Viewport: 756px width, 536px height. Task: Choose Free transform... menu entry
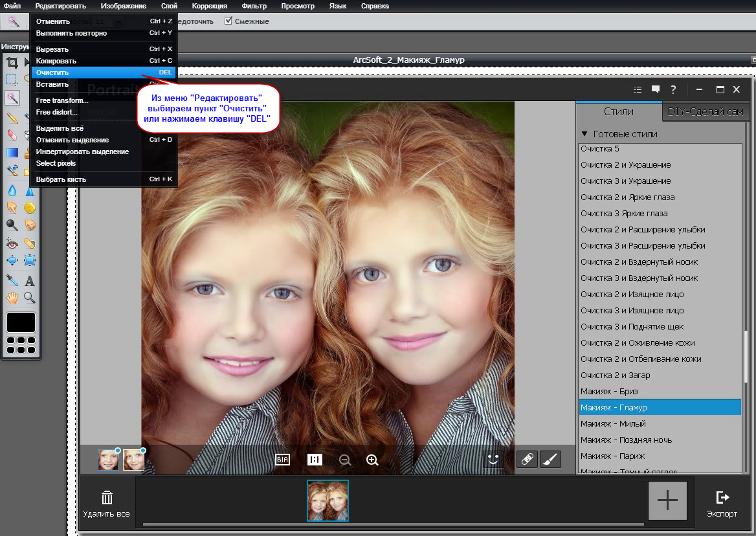pyautogui.click(x=104, y=100)
